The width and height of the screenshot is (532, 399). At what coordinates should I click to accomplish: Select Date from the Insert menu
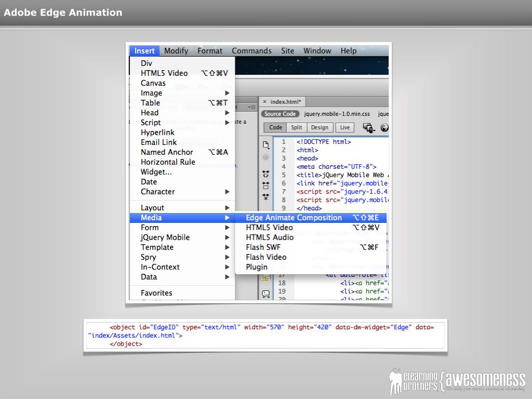click(182, 182)
